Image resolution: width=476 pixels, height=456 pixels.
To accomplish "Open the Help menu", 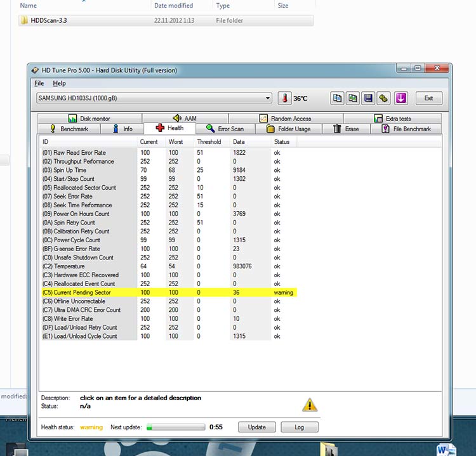I will 59,83.
